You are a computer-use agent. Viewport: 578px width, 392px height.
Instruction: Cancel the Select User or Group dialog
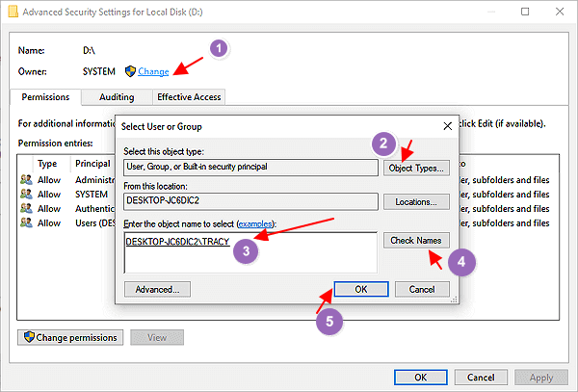[422, 289]
